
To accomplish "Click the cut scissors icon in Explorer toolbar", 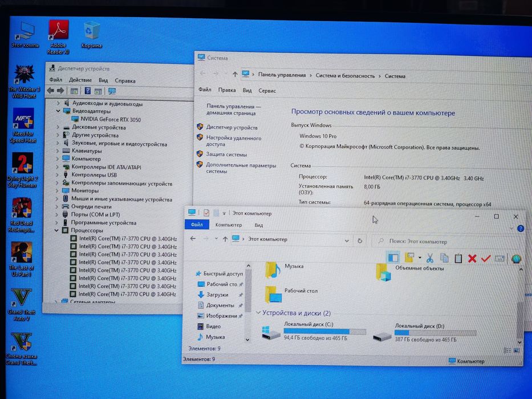I will [430, 258].
